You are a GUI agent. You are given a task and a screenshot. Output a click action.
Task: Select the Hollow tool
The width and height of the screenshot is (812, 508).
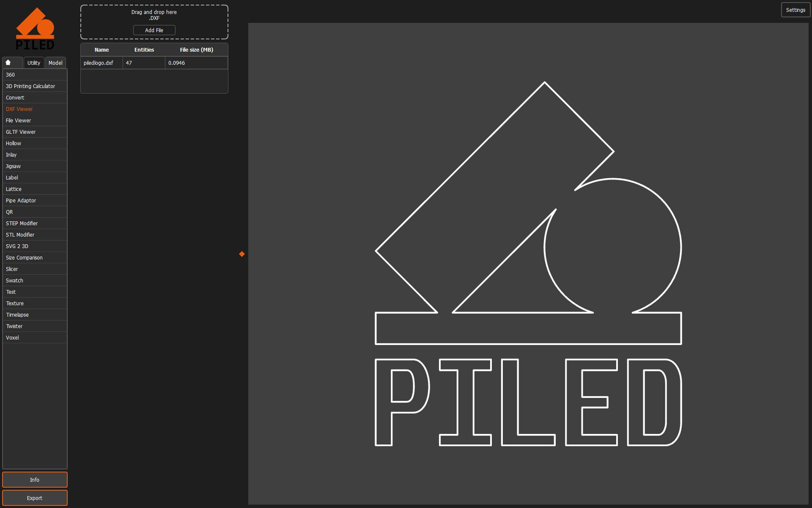point(35,143)
